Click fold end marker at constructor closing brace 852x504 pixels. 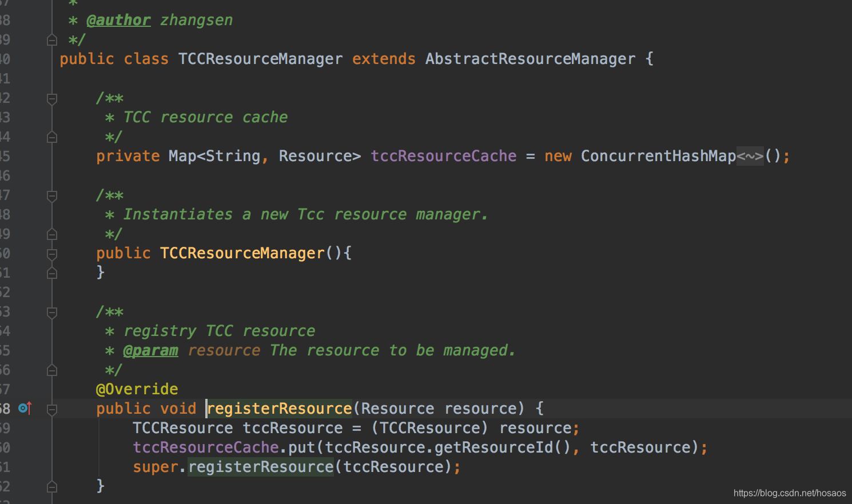pos(52,273)
